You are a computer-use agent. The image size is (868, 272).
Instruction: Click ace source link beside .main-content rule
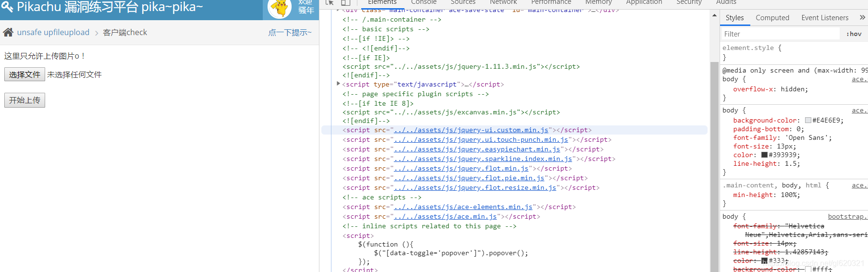pos(859,185)
